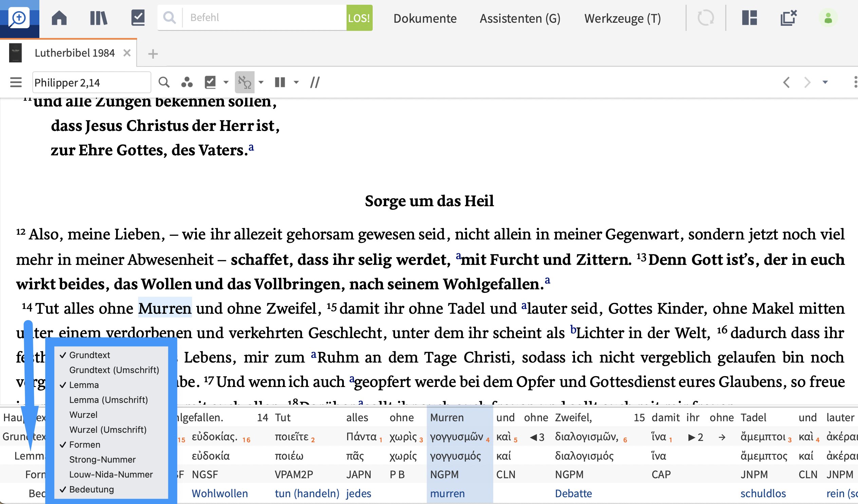Image resolution: width=858 pixels, height=504 pixels.
Task: Add a new tab with plus
Action: [153, 54]
